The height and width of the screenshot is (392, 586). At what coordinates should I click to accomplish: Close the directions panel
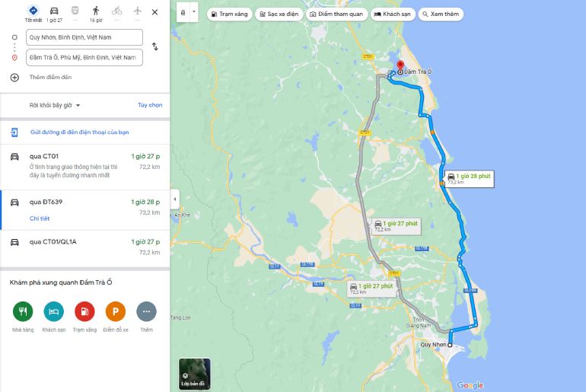click(x=154, y=12)
